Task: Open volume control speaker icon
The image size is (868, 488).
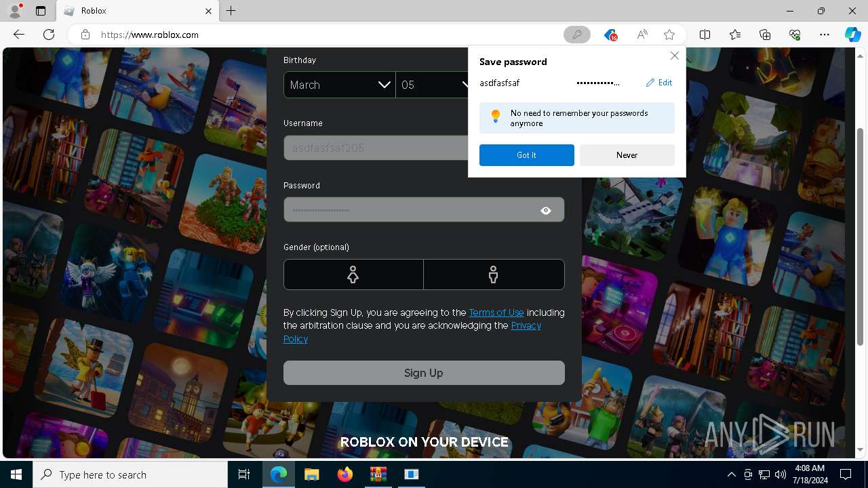Action: coord(780,474)
